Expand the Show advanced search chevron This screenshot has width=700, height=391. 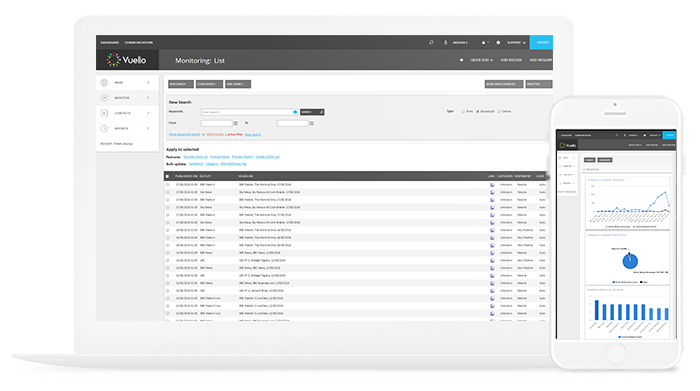click(x=203, y=134)
